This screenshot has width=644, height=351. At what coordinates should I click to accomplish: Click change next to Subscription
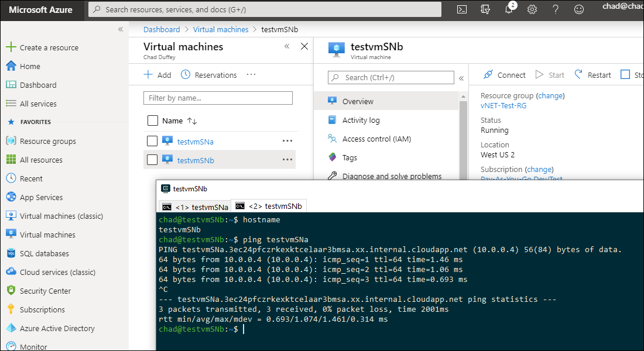(539, 169)
